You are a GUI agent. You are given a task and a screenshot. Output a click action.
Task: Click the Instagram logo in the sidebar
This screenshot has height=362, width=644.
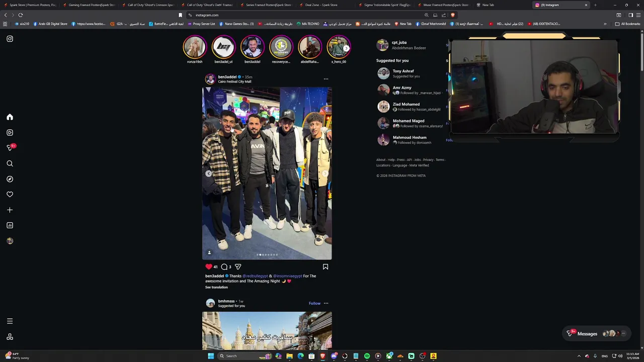[x=10, y=39]
